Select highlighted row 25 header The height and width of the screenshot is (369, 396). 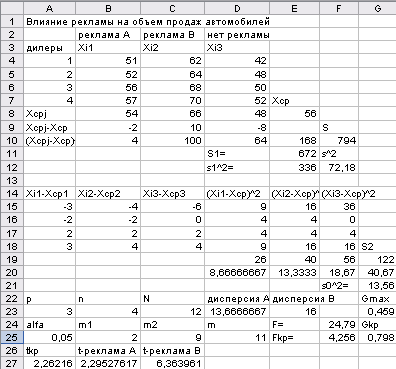point(12,337)
